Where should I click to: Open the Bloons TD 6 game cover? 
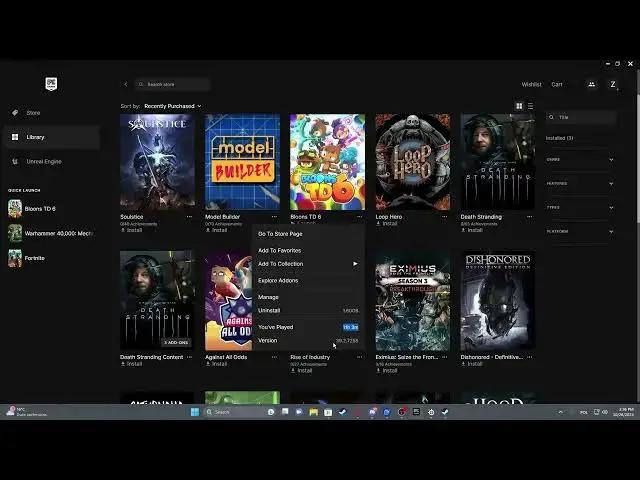(x=327, y=162)
